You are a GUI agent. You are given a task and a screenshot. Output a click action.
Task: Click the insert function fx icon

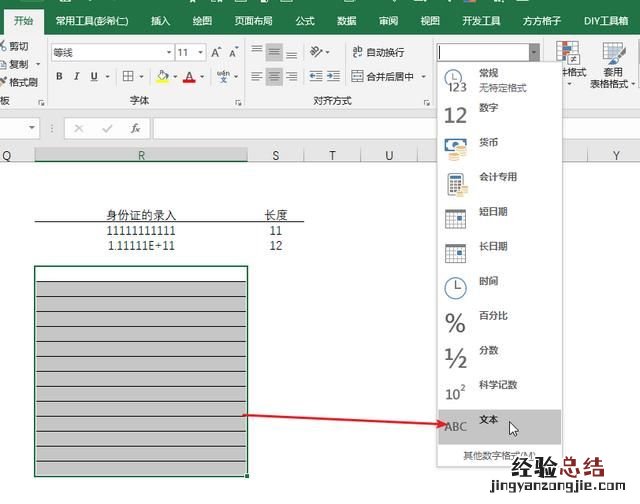[135, 128]
